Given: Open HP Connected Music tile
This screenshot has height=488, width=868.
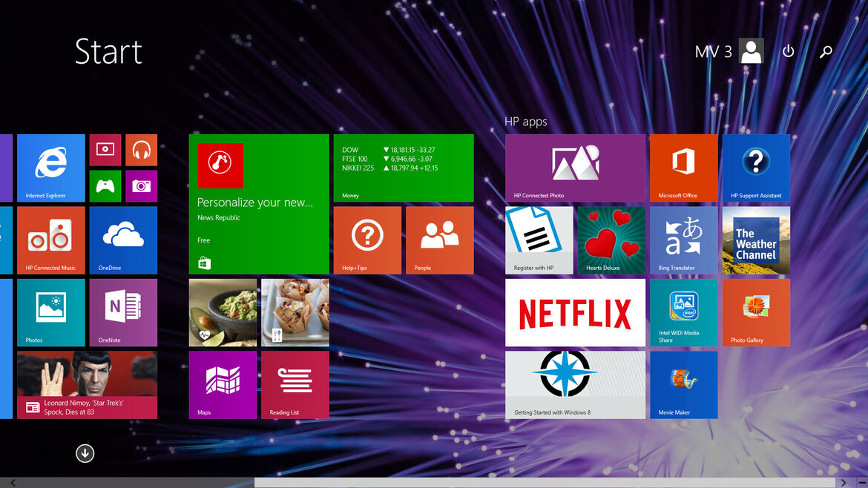Looking at the screenshot, I should 51,240.
